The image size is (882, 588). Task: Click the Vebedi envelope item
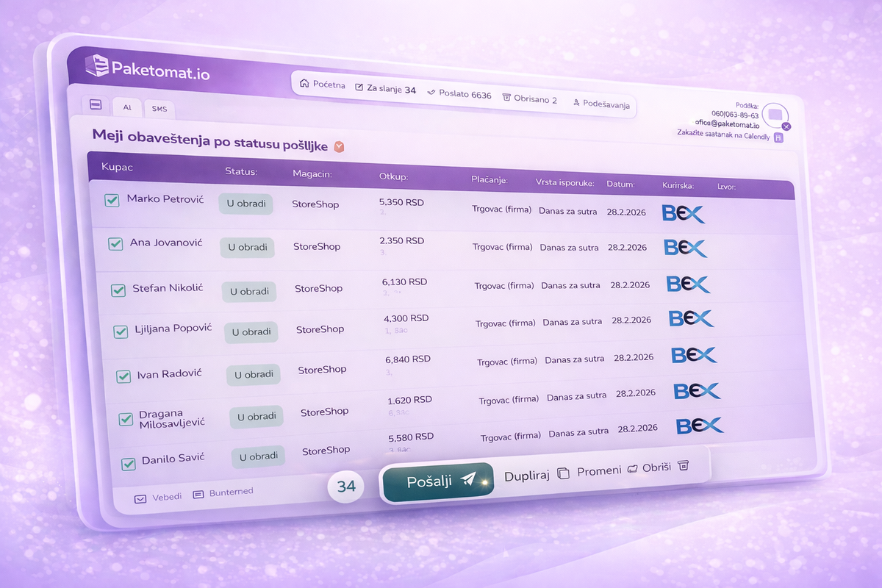coord(158,498)
